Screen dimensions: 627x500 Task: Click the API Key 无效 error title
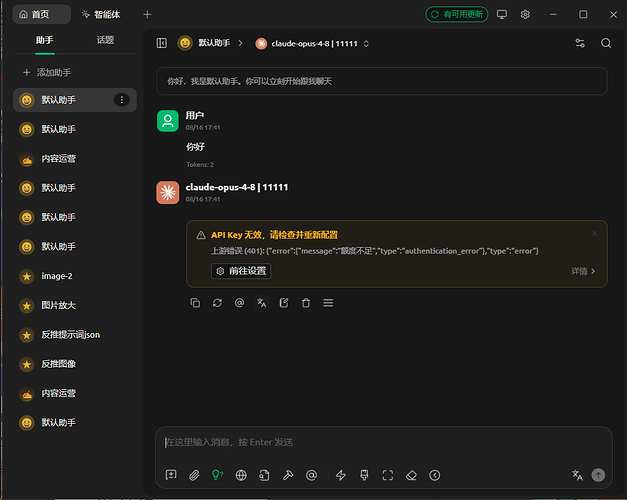(274, 235)
